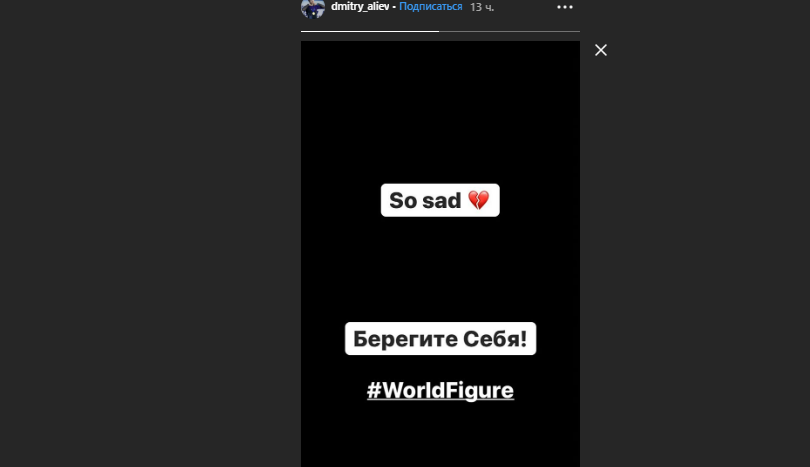Click the '13 ч.' story timestamp
This screenshot has height=467, width=810.
(482, 7)
